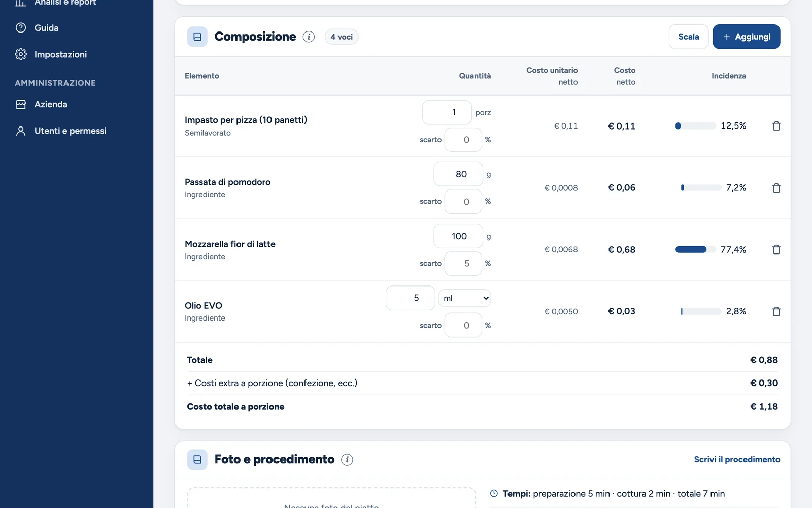Screen dimensions: 812x508
Task: Delete Passata di pomodoro row
Action: click(776, 188)
